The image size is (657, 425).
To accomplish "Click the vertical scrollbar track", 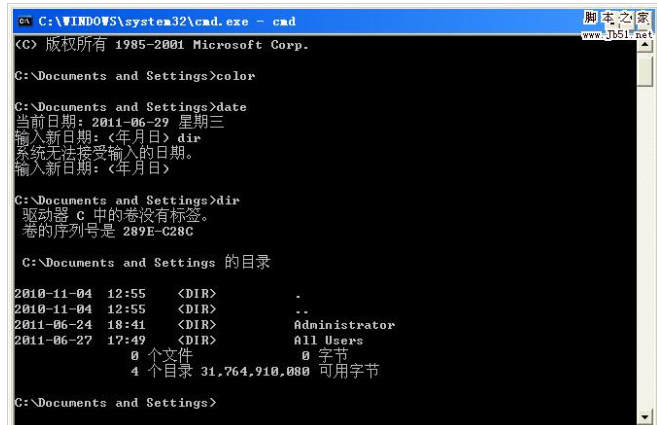I will pyautogui.click(x=644, y=230).
